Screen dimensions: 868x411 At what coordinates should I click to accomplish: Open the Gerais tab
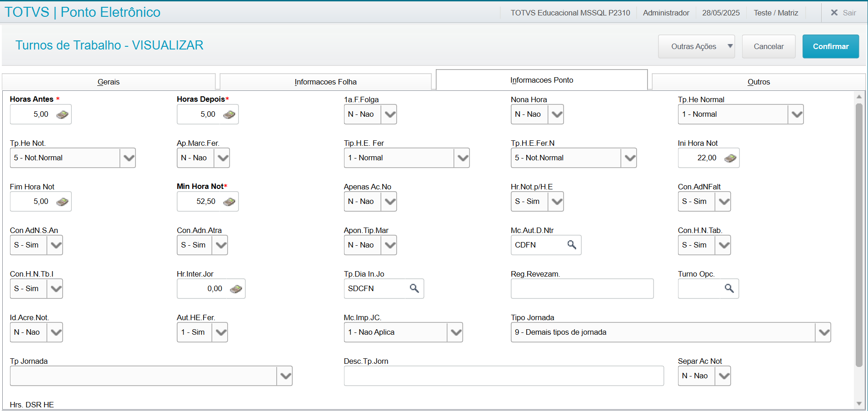(109, 82)
